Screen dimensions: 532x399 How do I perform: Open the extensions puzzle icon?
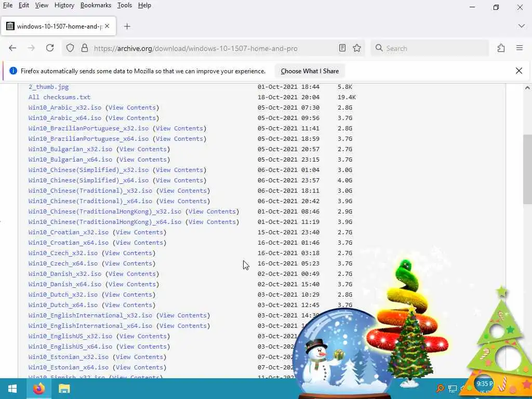(501, 48)
